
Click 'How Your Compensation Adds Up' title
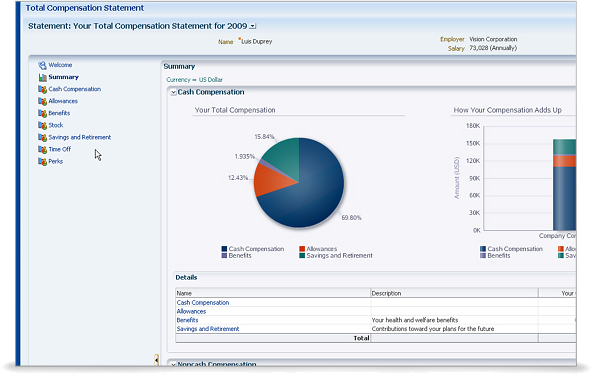click(508, 110)
